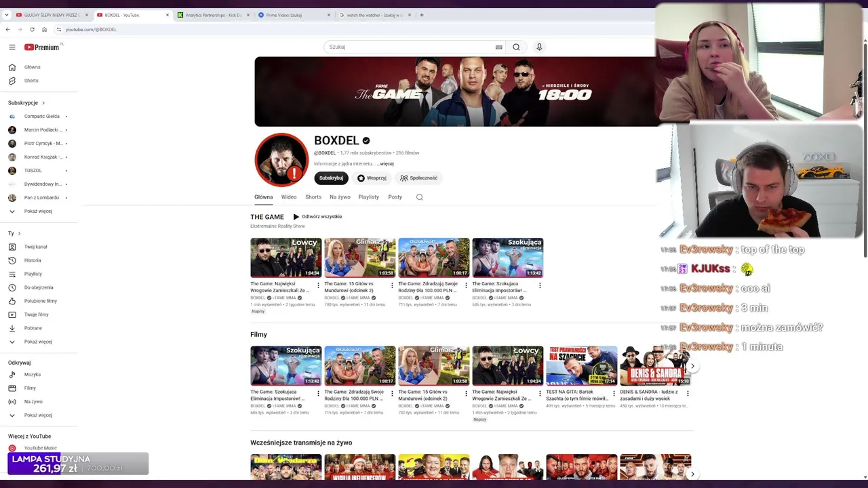868x488 pixels.
Task: Expand the first Pokaż więcej under Subskrypcje
Action: (x=39, y=211)
